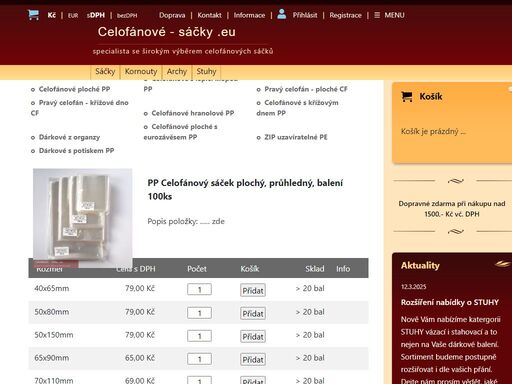This screenshot has height=384, width=512.
Task: Click the '65,00 Kč' price cell
Action: coord(140,358)
